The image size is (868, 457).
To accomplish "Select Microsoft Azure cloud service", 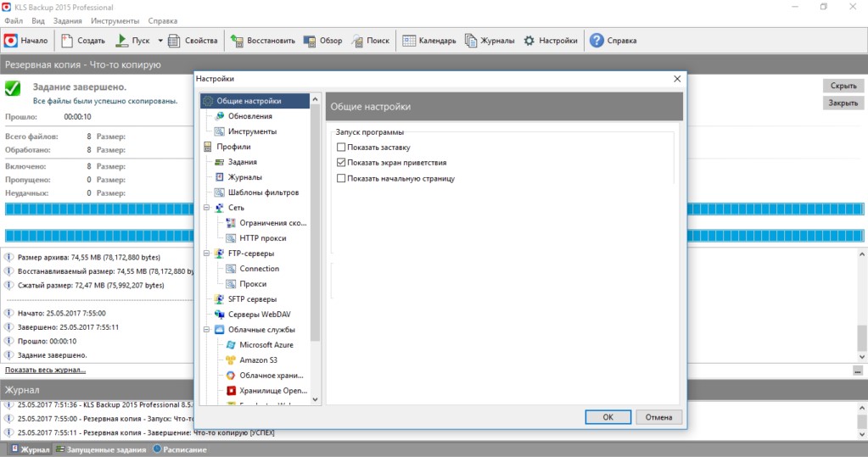I will pyautogui.click(x=266, y=345).
